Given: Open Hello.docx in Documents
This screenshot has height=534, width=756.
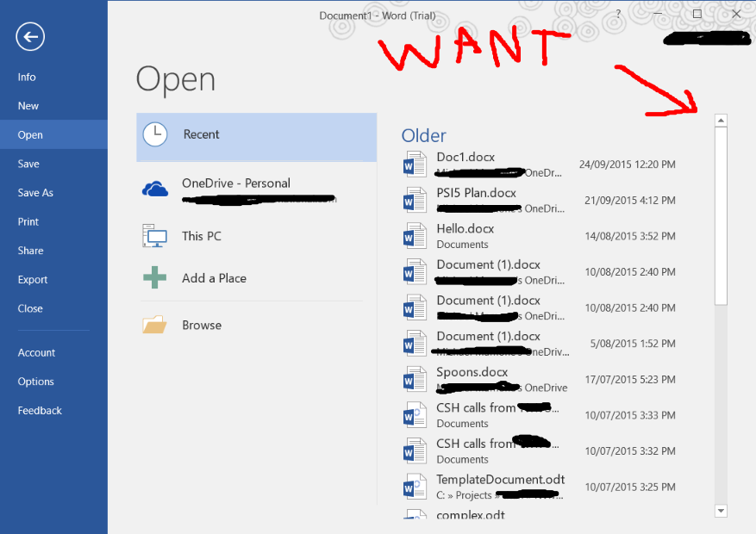Looking at the screenshot, I should pyautogui.click(x=540, y=236).
